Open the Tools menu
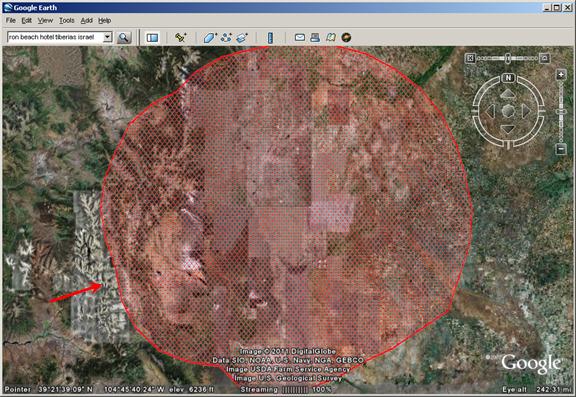Viewport: 576px width, 397px height. [x=66, y=21]
